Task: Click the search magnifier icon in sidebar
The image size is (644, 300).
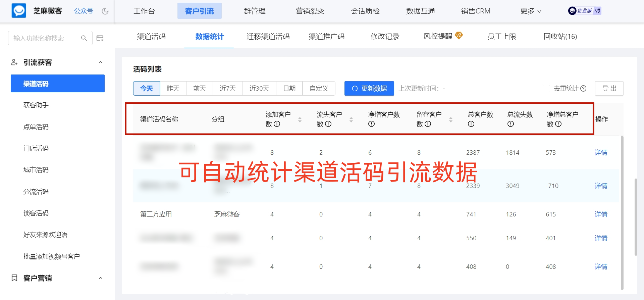Action: [x=84, y=38]
